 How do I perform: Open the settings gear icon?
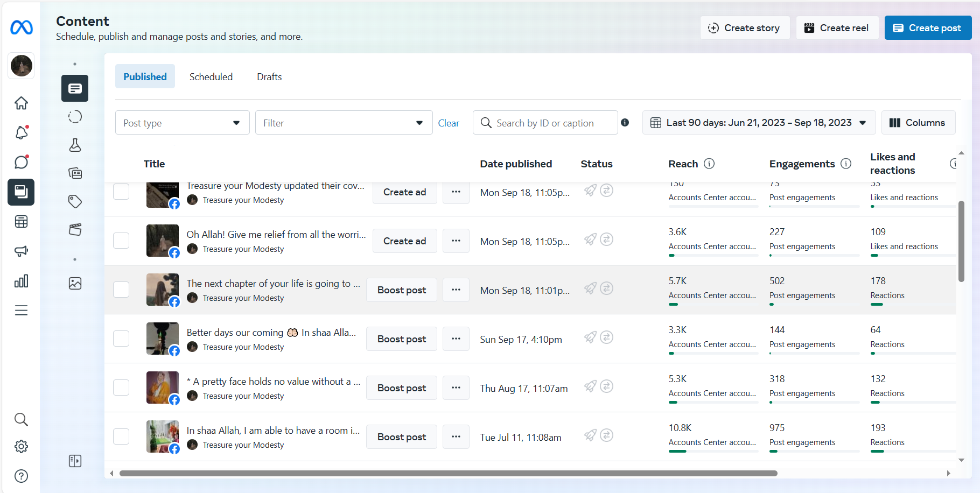point(21,446)
